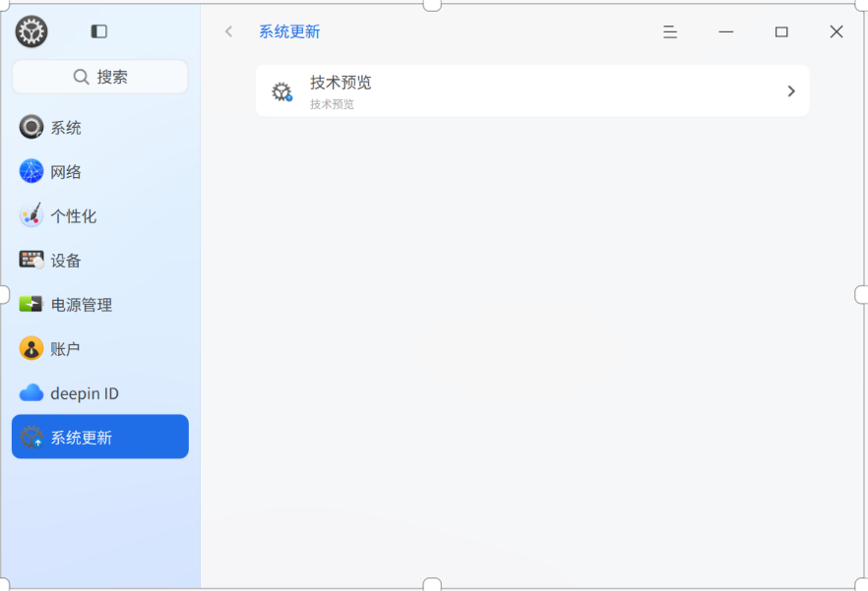868x591 pixels.
Task: Click the 系统更新 breadcrumb title
Action: [289, 31]
